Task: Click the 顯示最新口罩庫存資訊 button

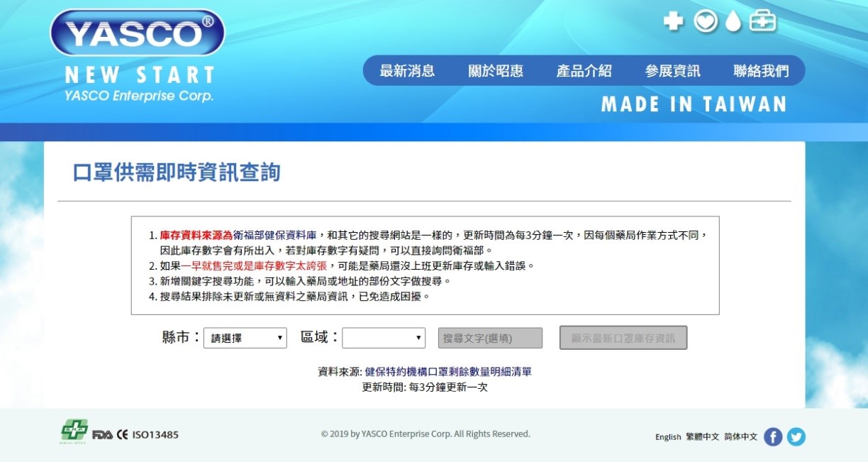Action: (623, 338)
